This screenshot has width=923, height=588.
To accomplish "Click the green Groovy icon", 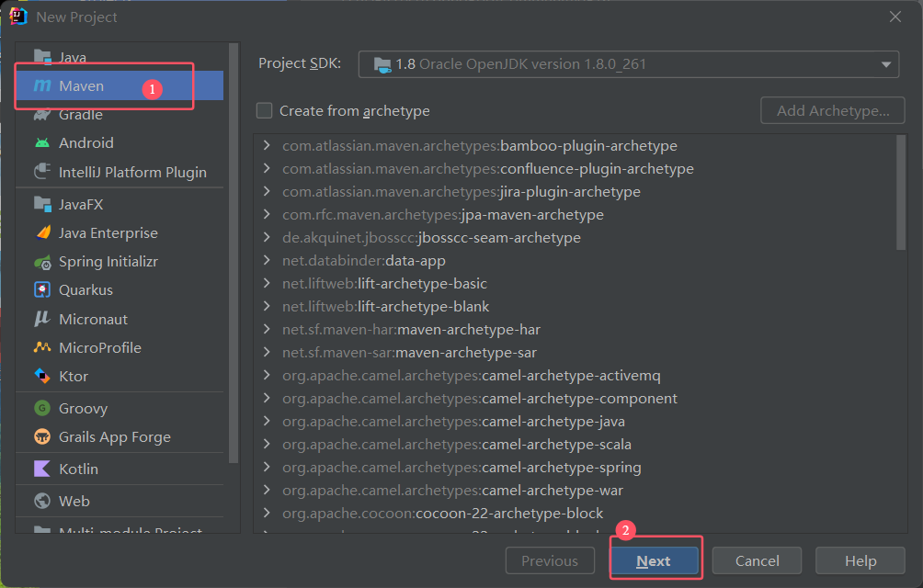I will [x=42, y=408].
